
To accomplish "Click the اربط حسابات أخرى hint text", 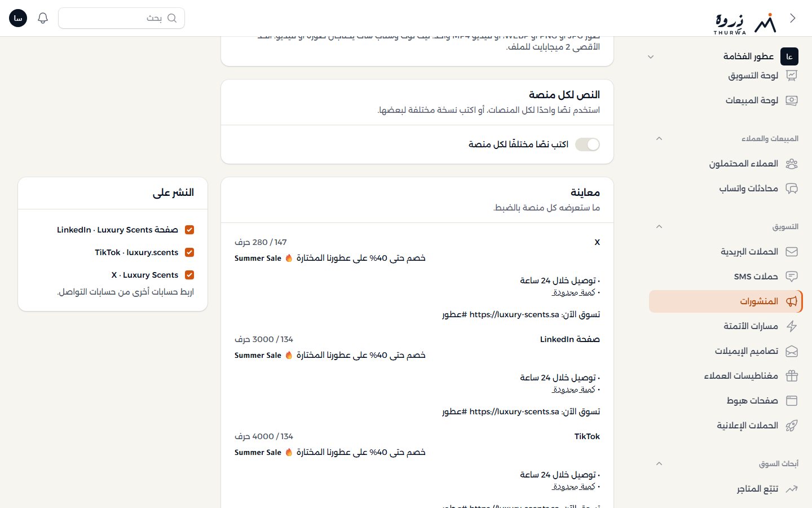I will tap(125, 292).
